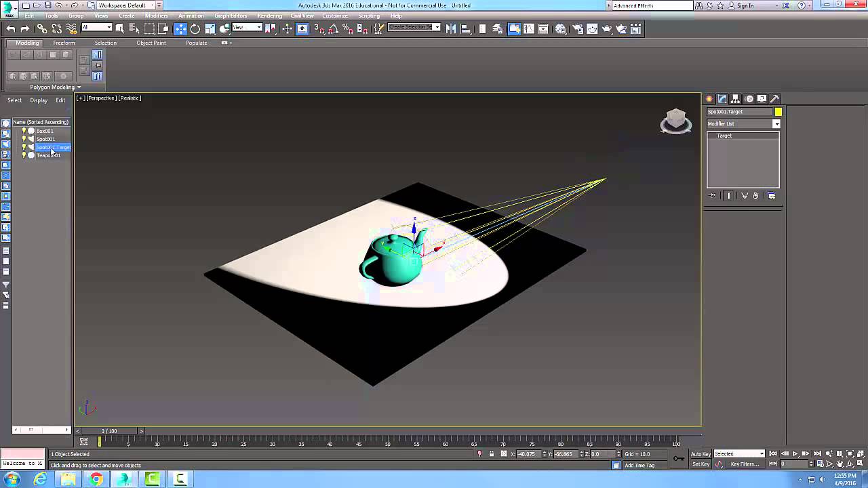Click the Play Animation button
The image size is (868, 488).
[x=795, y=454]
